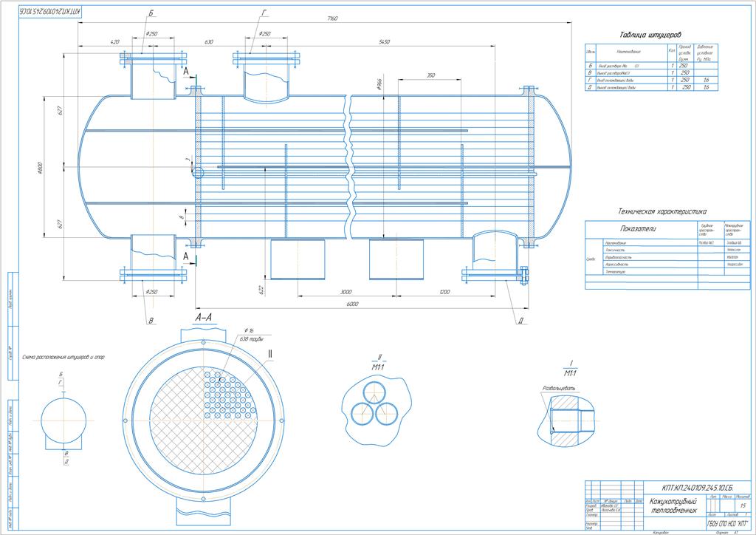Viewport: 756px width, 535px height.
Task: Select the 'Агрессивность' row label
Action: coord(616,265)
